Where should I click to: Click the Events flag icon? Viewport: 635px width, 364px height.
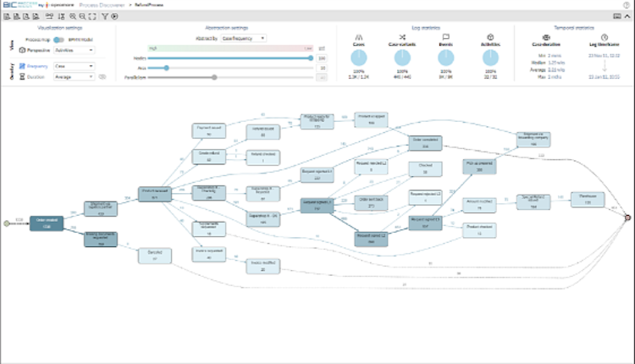pyautogui.click(x=446, y=37)
